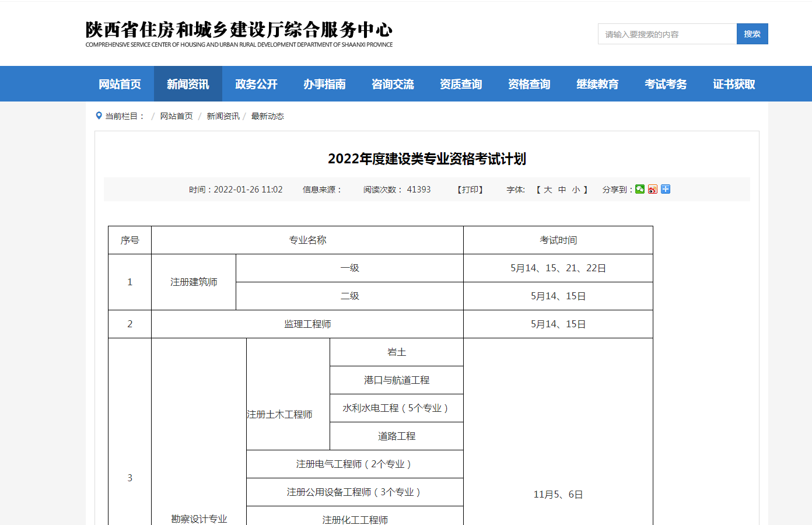The width and height of the screenshot is (812, 525).
Task: Click the 阅读次数 41393 text
Action: pyautogui.click(x=397, y=190)
